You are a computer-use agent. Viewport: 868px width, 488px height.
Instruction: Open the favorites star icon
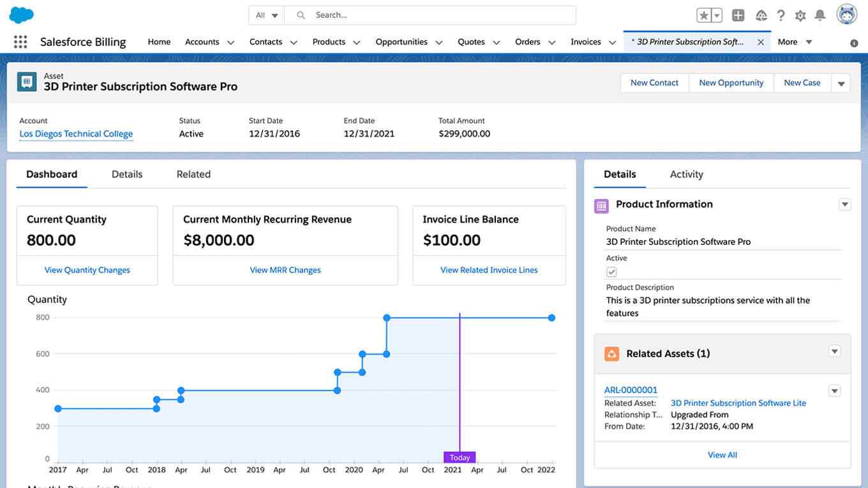pos(703,15)
